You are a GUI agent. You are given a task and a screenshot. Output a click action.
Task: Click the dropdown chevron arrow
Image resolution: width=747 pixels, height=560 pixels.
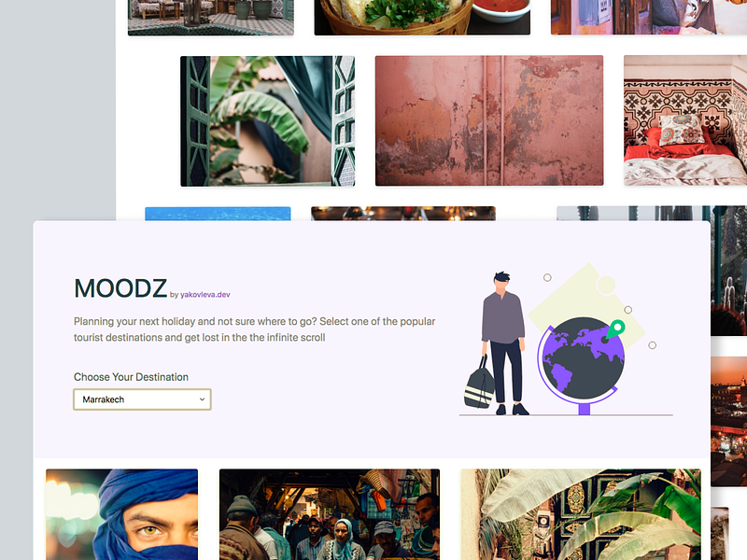[x=202, y=399]
